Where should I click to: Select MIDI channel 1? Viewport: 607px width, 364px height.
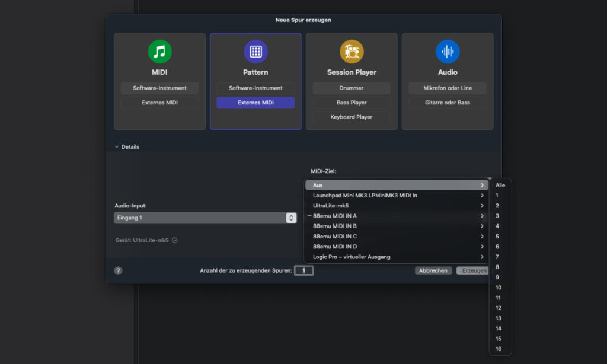click(500, 196)
